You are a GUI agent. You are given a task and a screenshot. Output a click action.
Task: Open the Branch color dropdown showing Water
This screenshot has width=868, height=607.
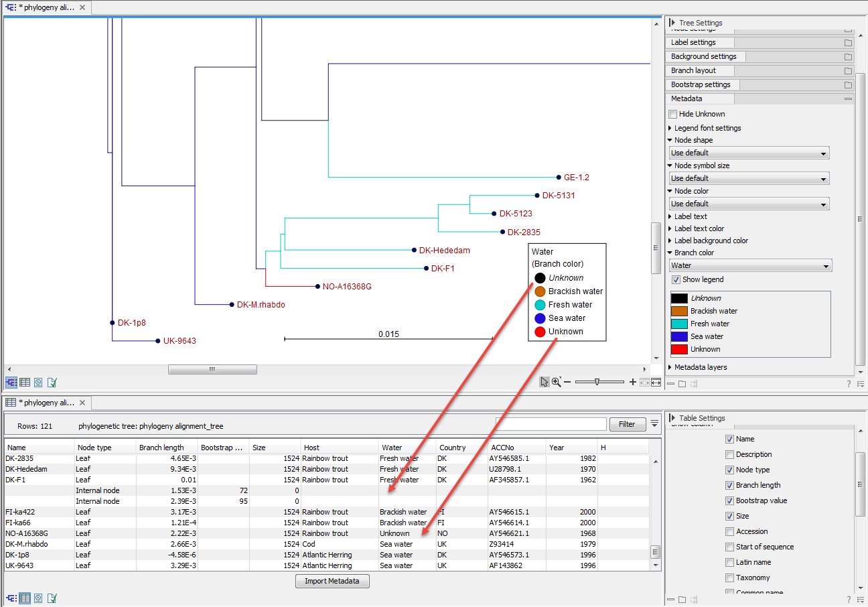click(749, 265)
